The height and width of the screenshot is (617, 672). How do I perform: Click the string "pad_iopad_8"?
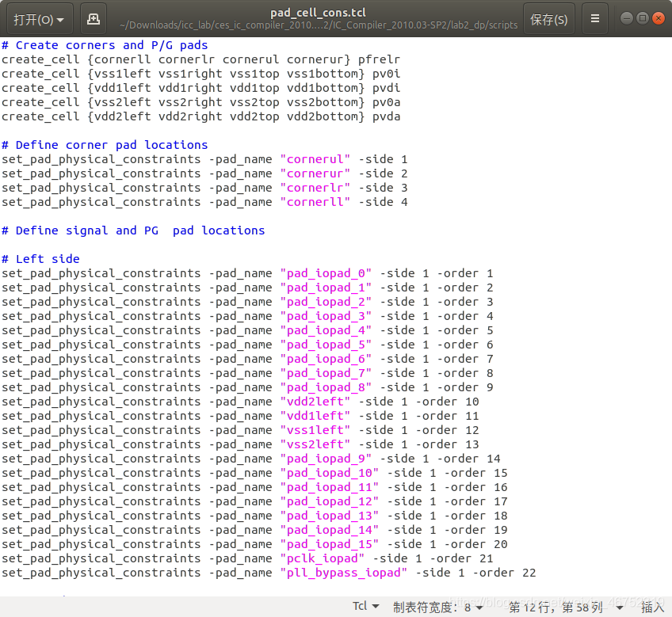click(x=326, y=387)
